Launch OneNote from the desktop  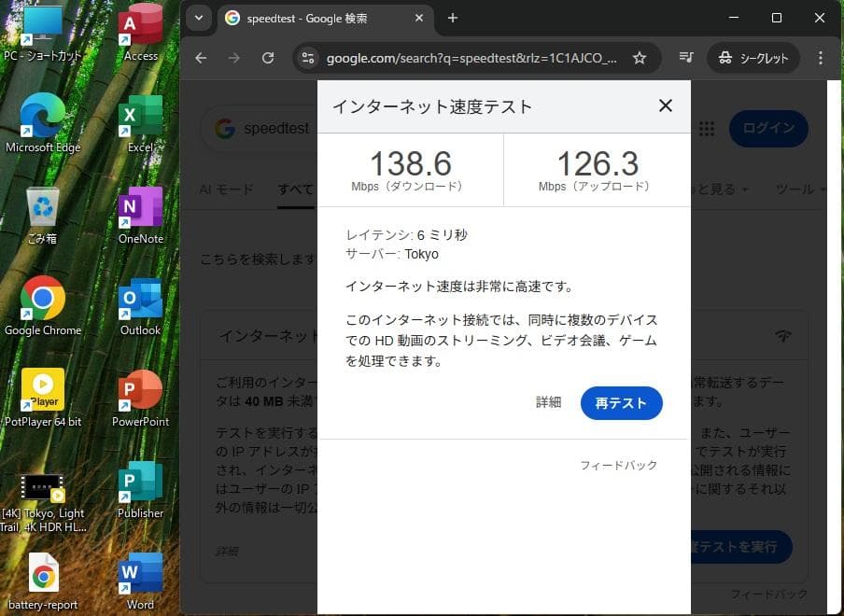pyautogui.click(x=140, y=207)
